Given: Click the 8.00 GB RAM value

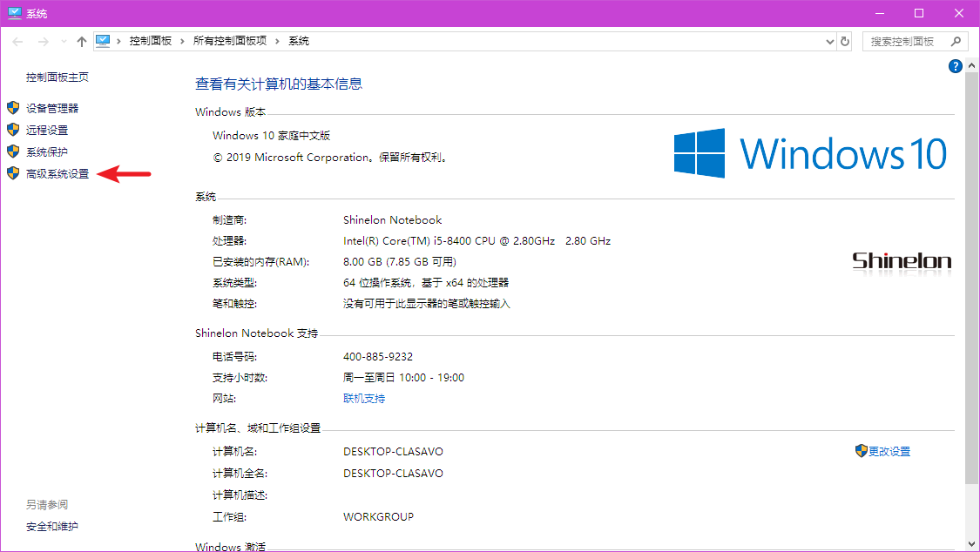Looking at the screenshot, I should 400,262.
